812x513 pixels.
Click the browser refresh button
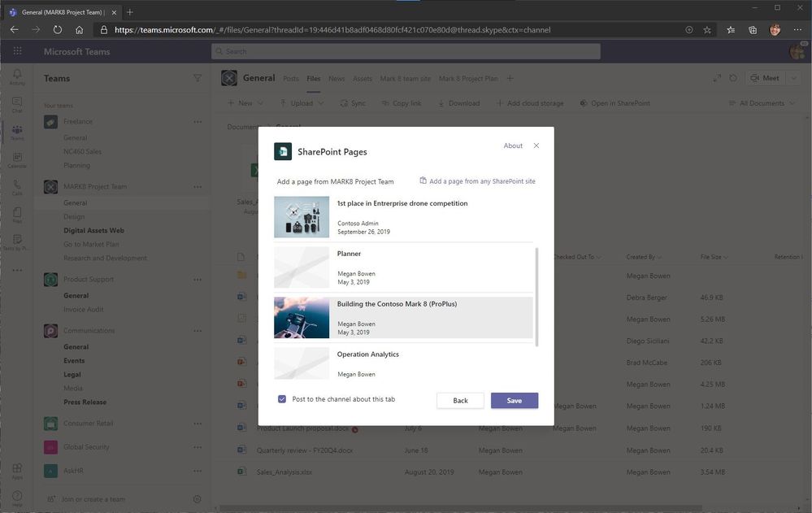58,29
